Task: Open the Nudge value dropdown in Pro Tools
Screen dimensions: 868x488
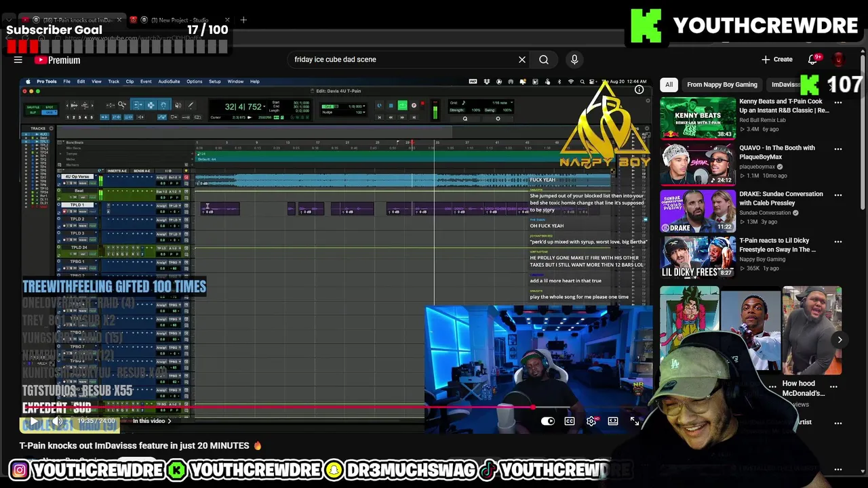Action: click(x=364, y=113)
